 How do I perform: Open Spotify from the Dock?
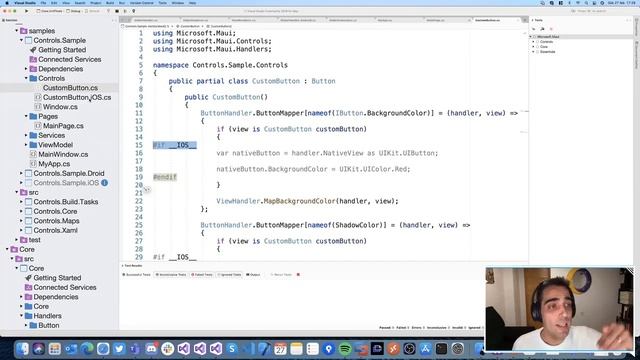tap(345, 349)
